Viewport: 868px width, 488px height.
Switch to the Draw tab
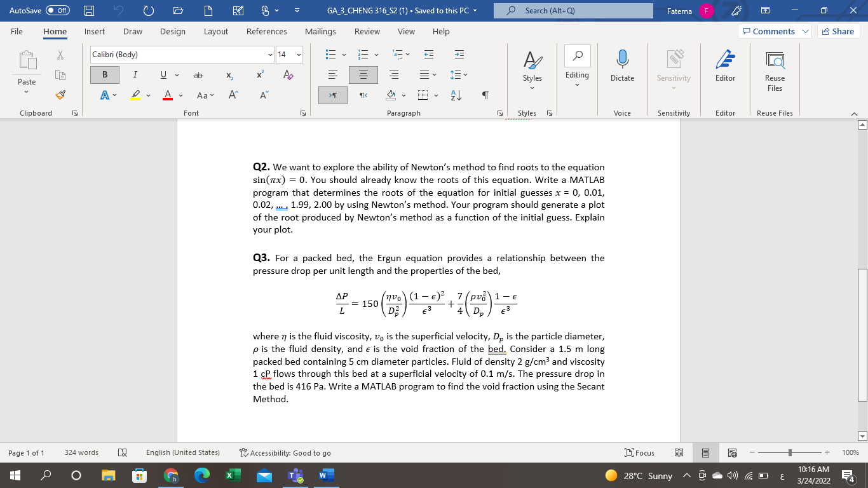point(133,31)
